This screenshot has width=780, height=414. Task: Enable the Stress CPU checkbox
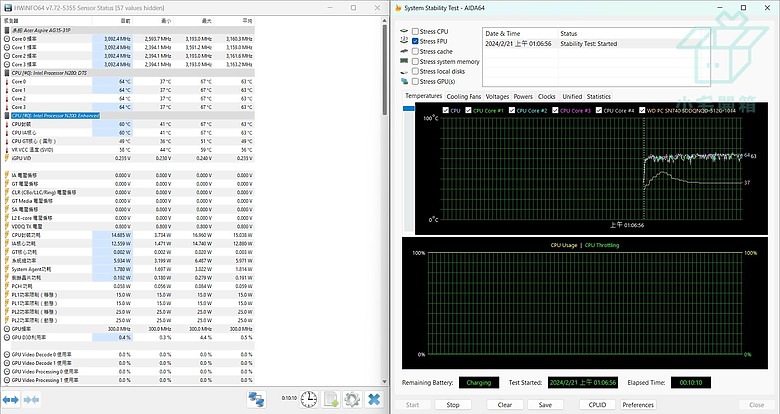pos(415,31)
